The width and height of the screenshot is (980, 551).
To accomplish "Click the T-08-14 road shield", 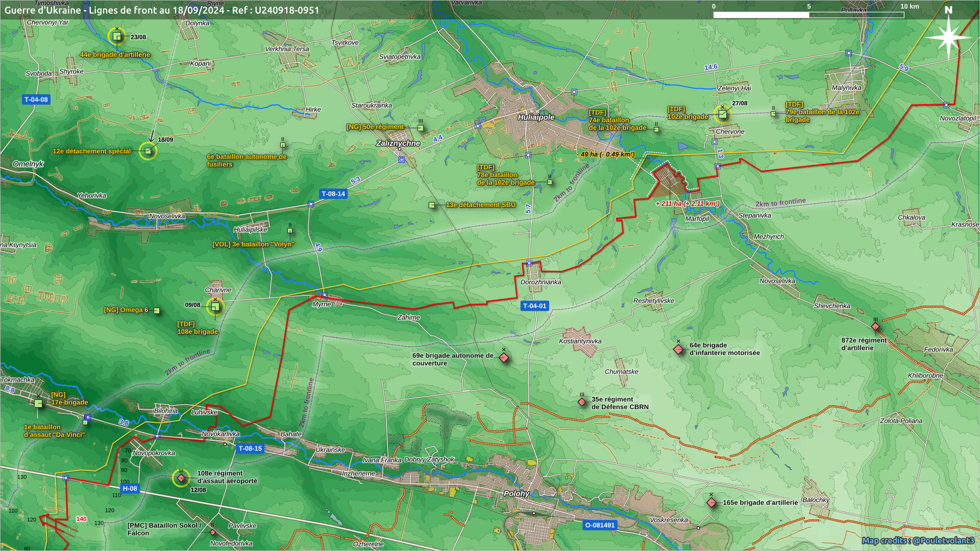I will pos(333,194).
